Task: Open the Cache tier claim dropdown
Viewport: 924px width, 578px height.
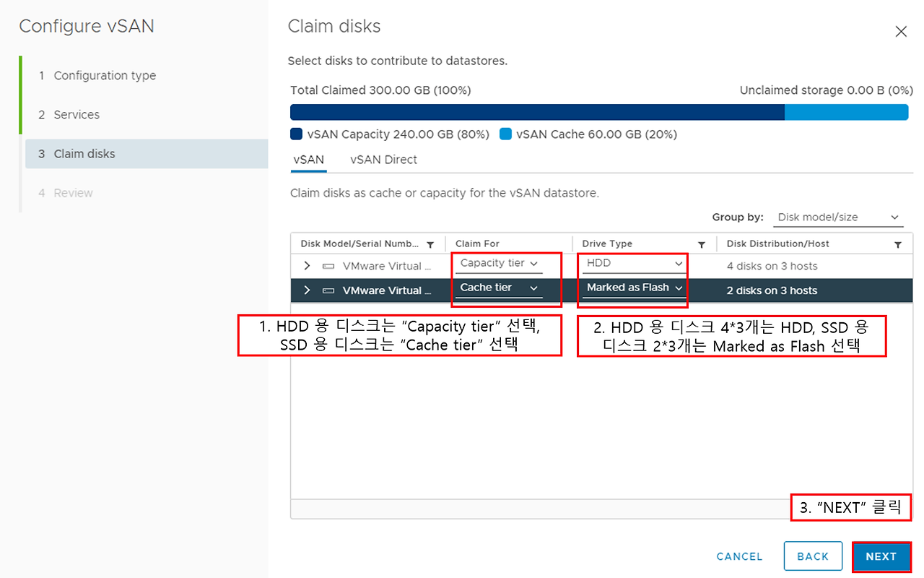Action: point(500,288)
